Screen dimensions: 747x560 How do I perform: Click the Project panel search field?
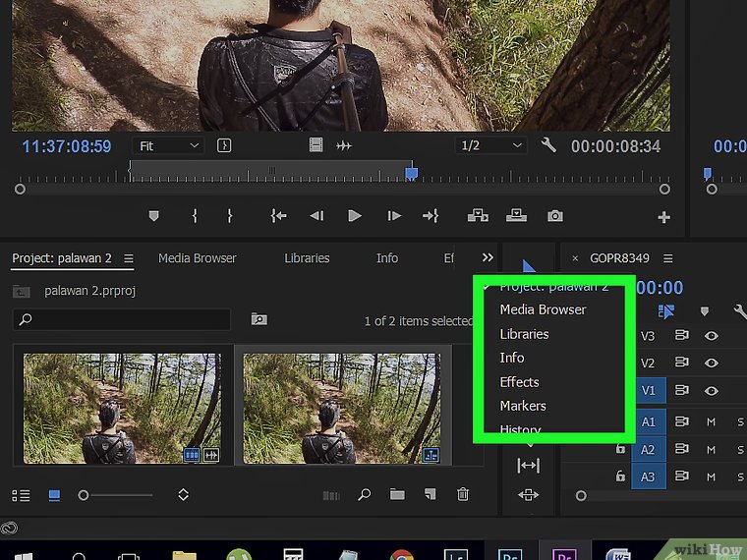pyautogui.click(x=123, y=319)
